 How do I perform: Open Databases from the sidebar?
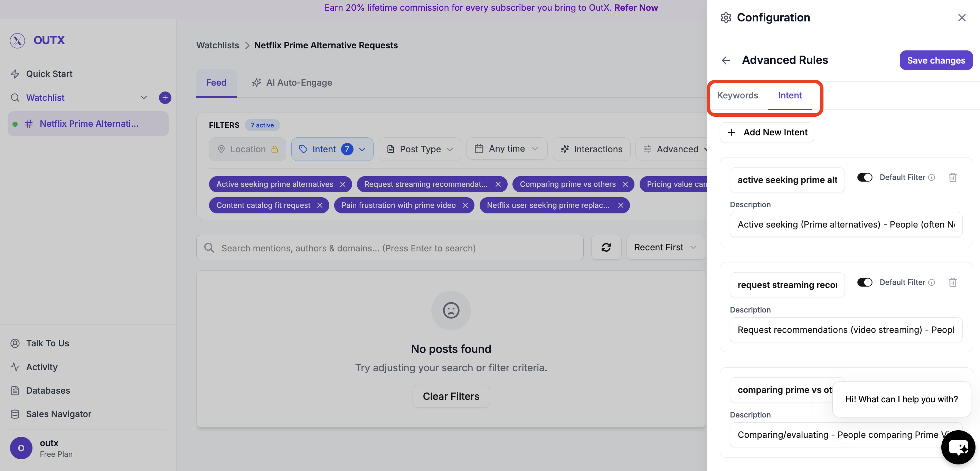click(x=48, y=391)
